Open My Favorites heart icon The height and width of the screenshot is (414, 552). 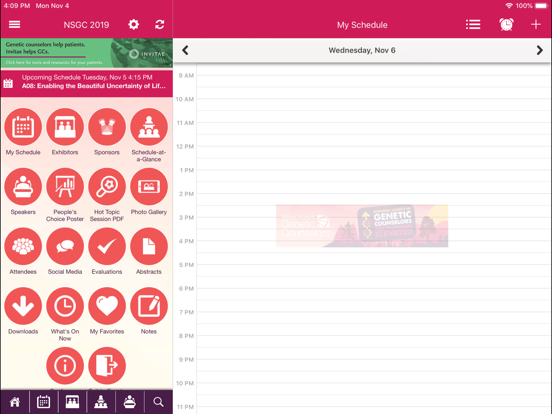[x=107, y=306]
